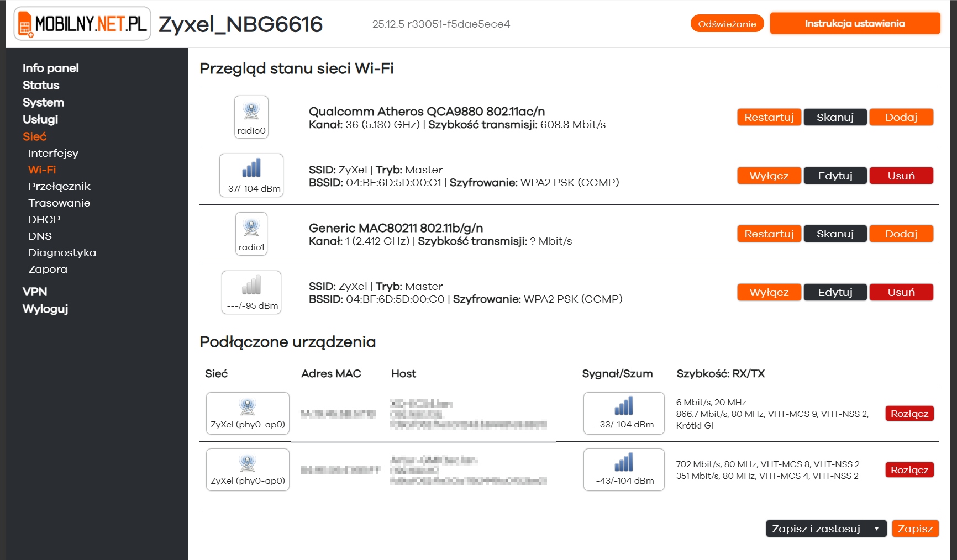Open the Diagnostyka page
The image size is (957, 560).
pos(62,252)
